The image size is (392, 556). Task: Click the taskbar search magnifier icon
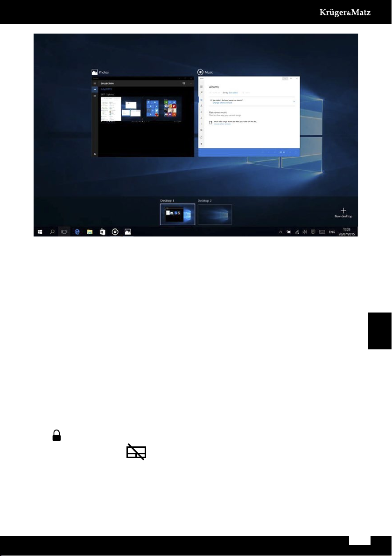pyautogui.click(x=52, y=232)
